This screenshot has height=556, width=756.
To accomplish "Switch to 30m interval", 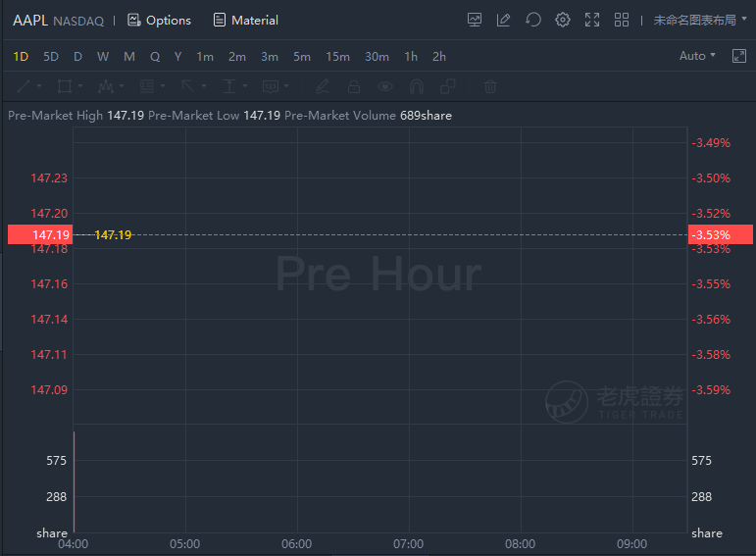I will pos(378,57).
